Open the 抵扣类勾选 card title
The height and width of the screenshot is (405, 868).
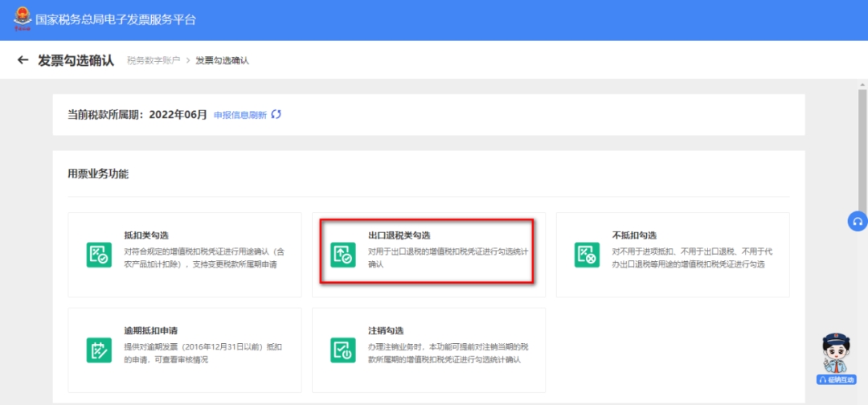tap(147, 235)
